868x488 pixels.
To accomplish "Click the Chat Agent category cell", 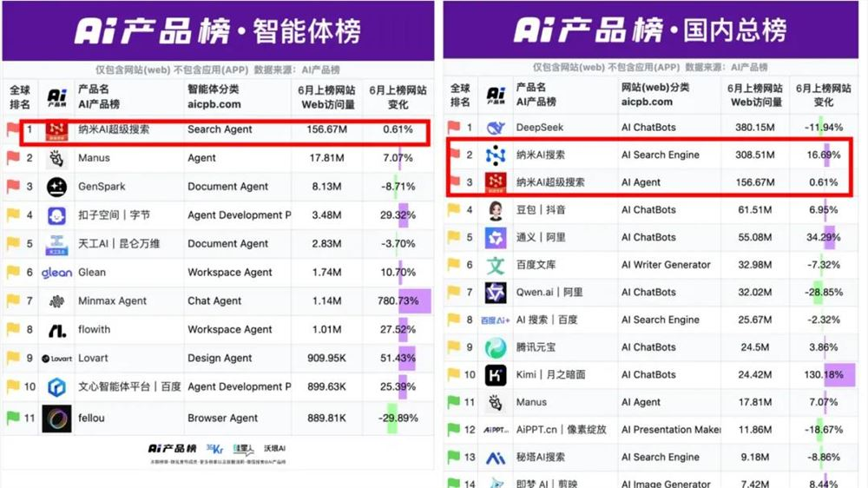I will tap(214, 301).
